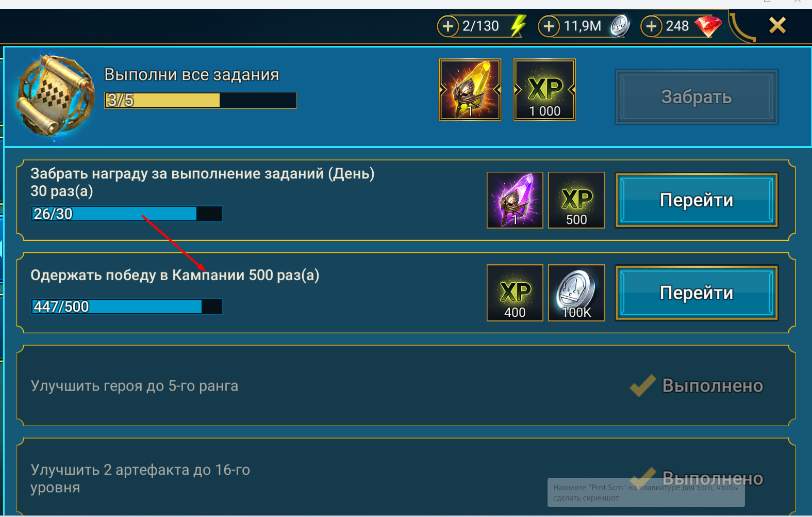Click the 26/30 progress bar

tap(127, 214)
